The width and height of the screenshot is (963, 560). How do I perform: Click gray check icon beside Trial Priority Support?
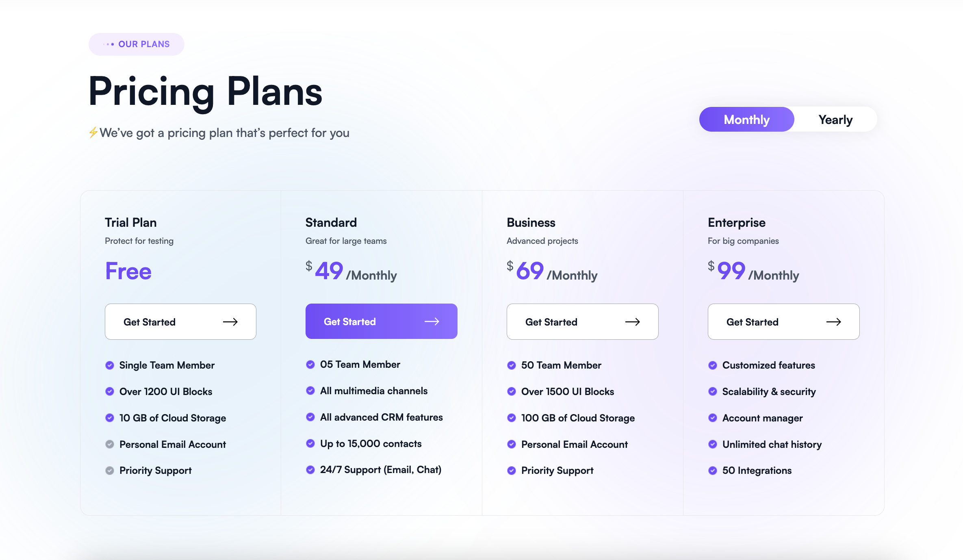point(110,471)
